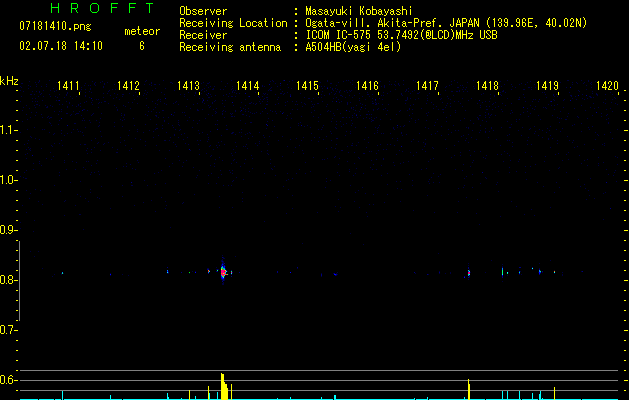Click the 1412 time axis label
The height and width of the screenshot is (400, 629).
tap(128, 85)
